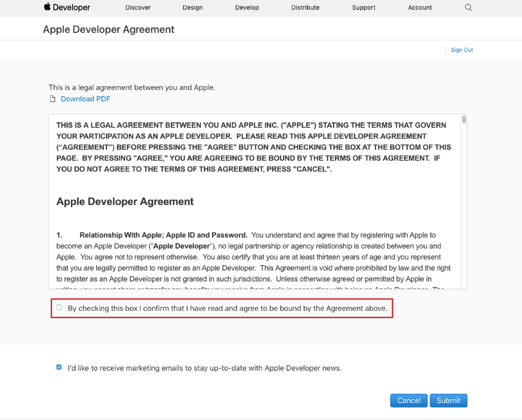Uncheck the marketing emails checkbox
Image resolution: width=522 pixels, height=420 pixels.
59,367
